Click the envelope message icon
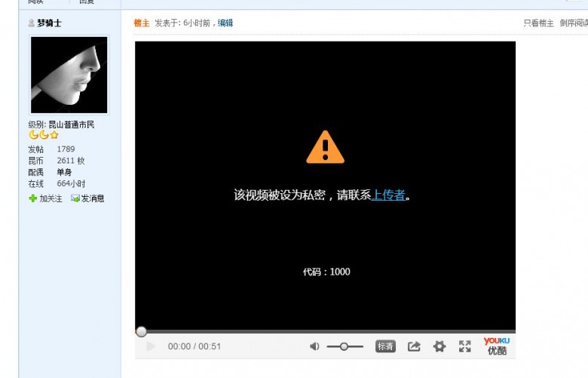The image size is (588, 378). click(75, 198)
